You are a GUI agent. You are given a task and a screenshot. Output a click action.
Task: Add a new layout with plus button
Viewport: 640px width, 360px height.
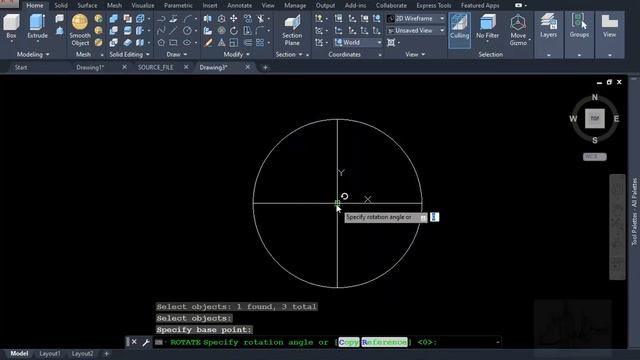click(106, 353)
